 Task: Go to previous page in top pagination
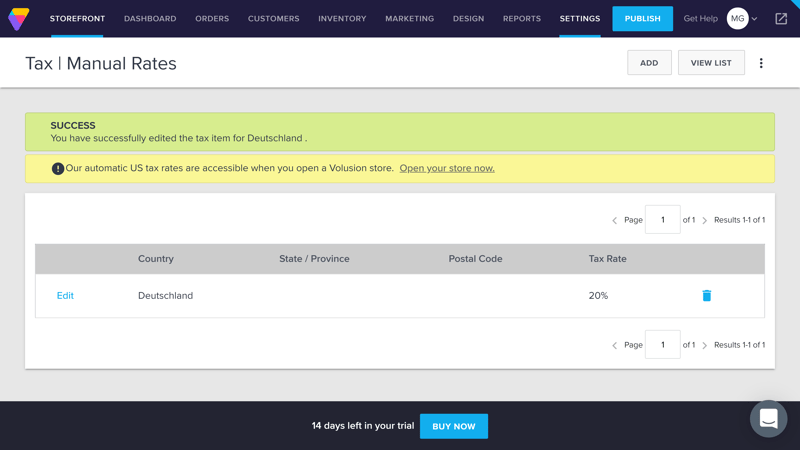point(614,220)
